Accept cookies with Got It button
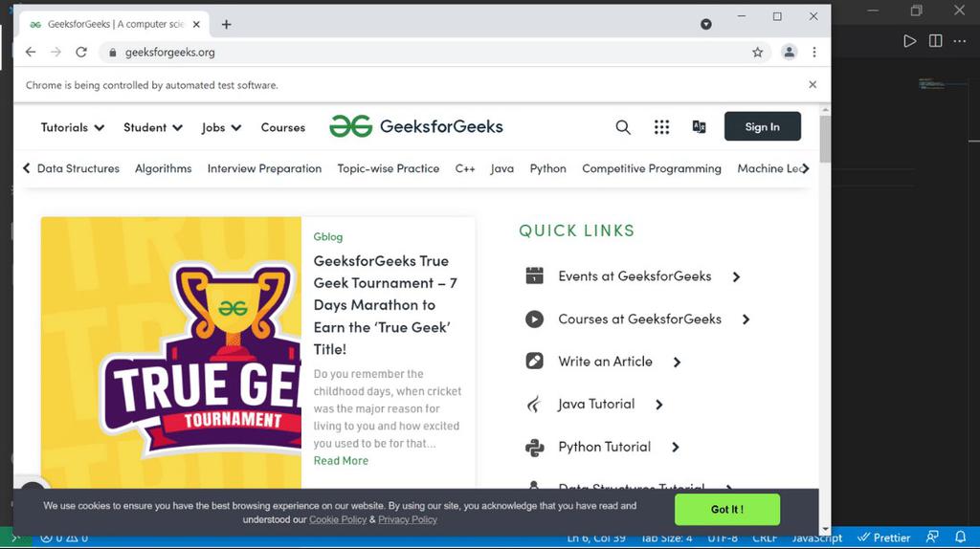 pyautogui.click(x=727, y=509)
